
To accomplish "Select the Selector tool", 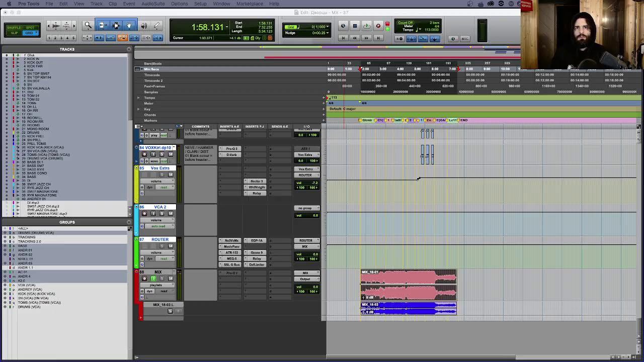I will click(x=115, y=25).
